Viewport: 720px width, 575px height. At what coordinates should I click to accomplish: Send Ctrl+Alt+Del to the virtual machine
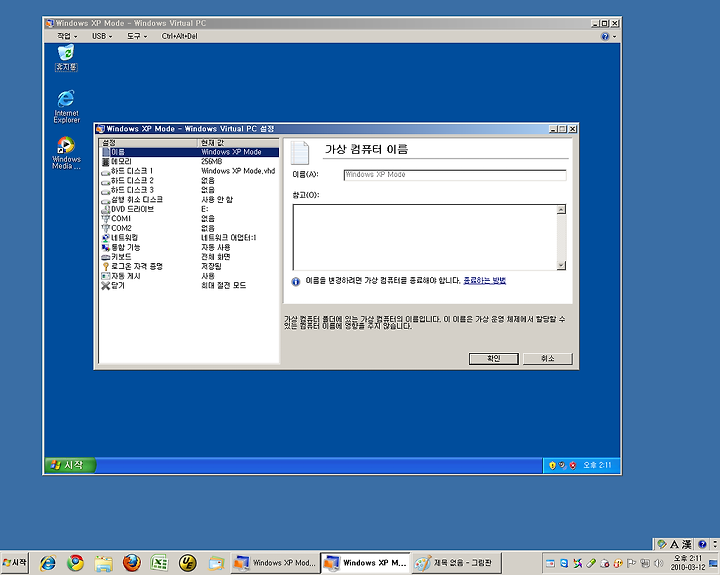click(x=180, y=36)
